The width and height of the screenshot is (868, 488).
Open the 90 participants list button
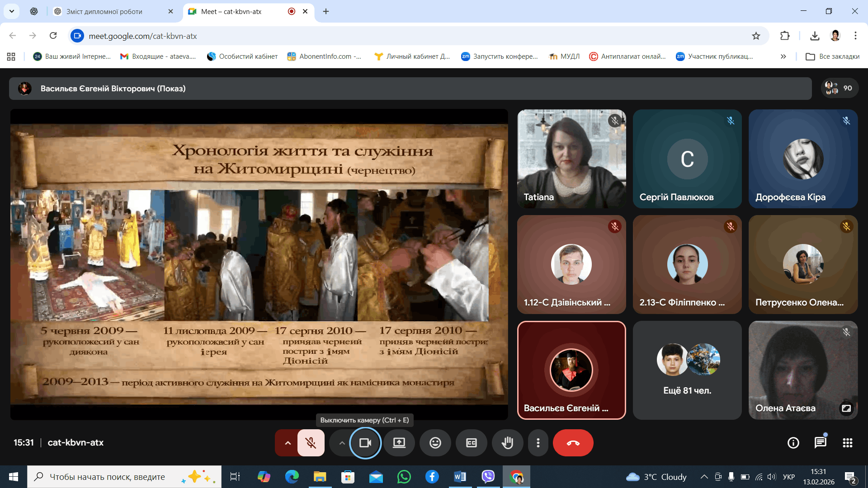pyautogui.click(x=839, y=88)
